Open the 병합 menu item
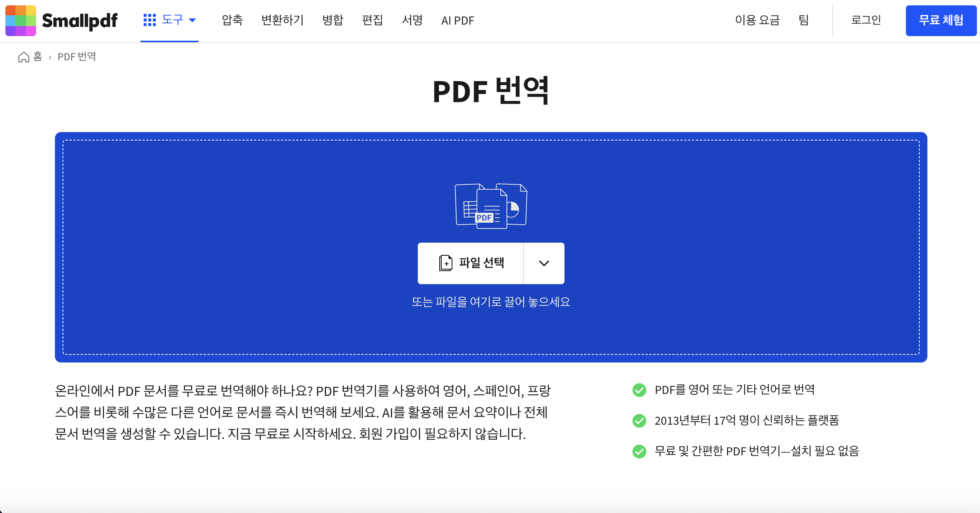 (333, 20)
